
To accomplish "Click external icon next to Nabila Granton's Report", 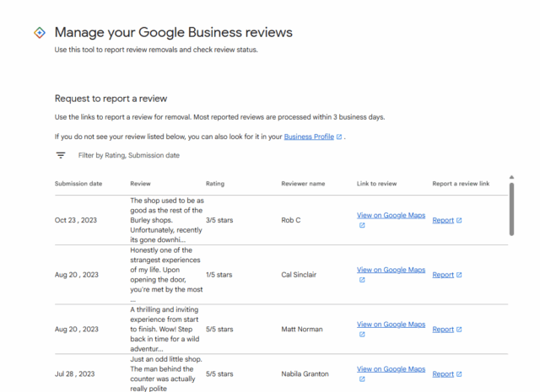I will pyautogui.click(x=459, y=374).
